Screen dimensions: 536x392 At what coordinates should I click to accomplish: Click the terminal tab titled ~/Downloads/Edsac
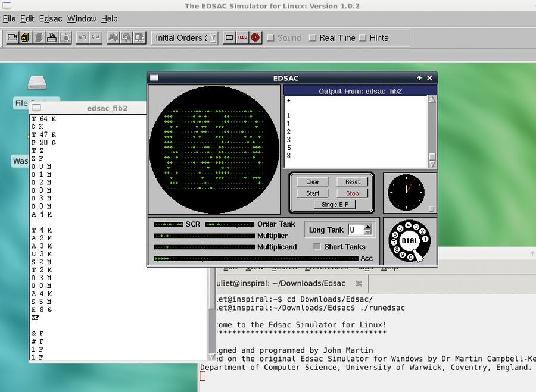click(282, 283)
